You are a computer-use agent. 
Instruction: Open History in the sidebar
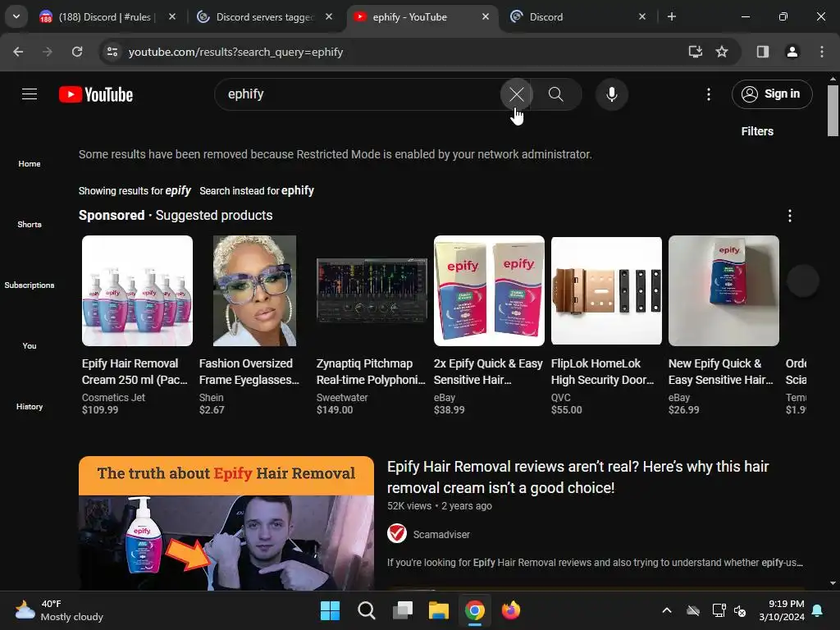[30, 407]
